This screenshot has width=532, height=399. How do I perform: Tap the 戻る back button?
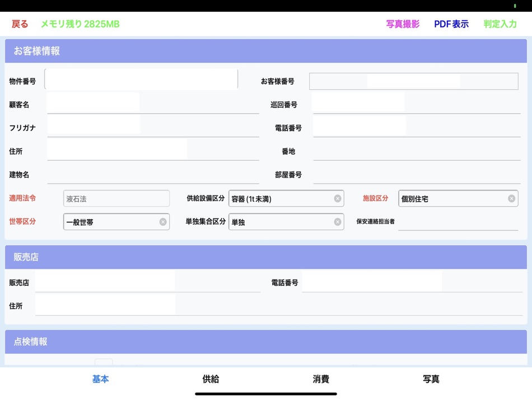point(20,24)
